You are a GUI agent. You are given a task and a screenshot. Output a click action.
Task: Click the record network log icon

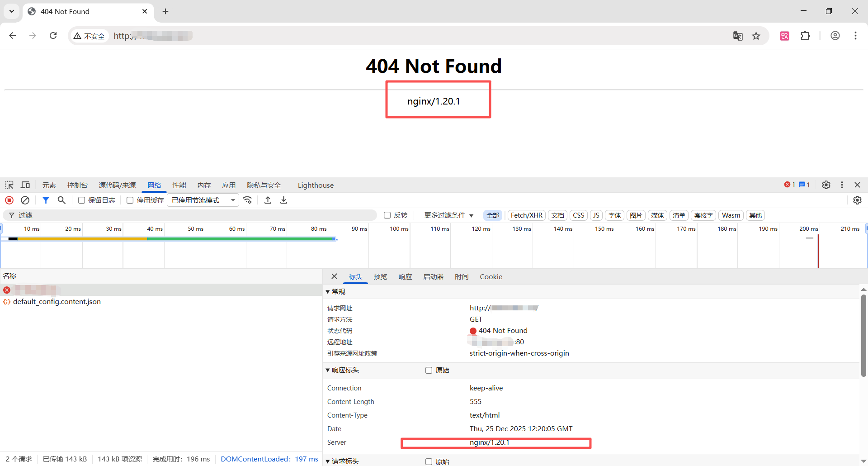[x=9, y=200]
